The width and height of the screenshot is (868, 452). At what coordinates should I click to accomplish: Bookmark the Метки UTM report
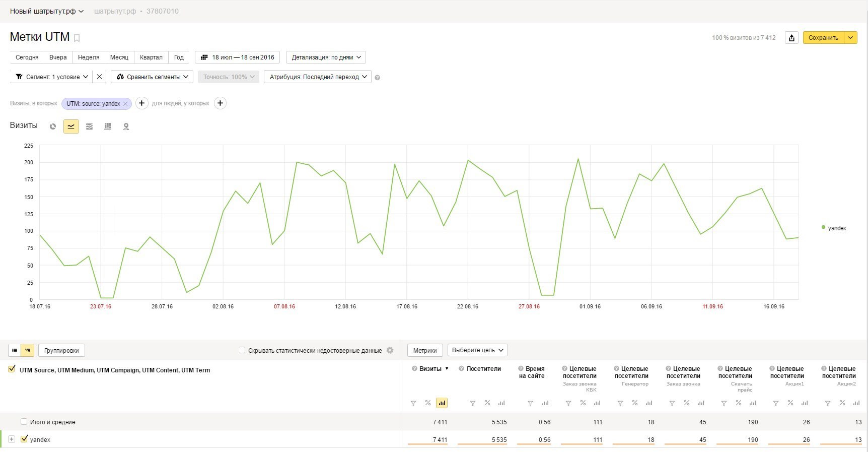tap(77, 38)
